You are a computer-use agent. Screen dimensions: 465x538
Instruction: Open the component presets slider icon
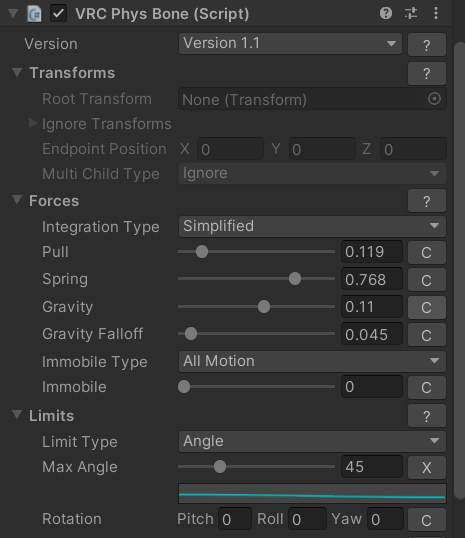pos(411,13)
